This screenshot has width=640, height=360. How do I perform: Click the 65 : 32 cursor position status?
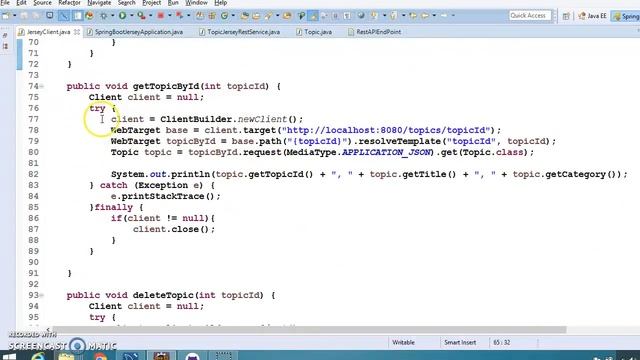point(502,342)
